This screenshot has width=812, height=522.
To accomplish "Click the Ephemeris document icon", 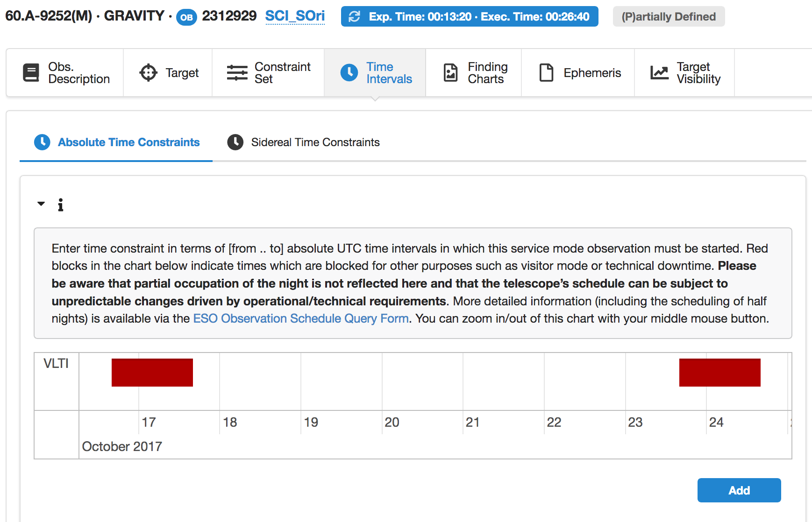I will (x=546, y=73).
